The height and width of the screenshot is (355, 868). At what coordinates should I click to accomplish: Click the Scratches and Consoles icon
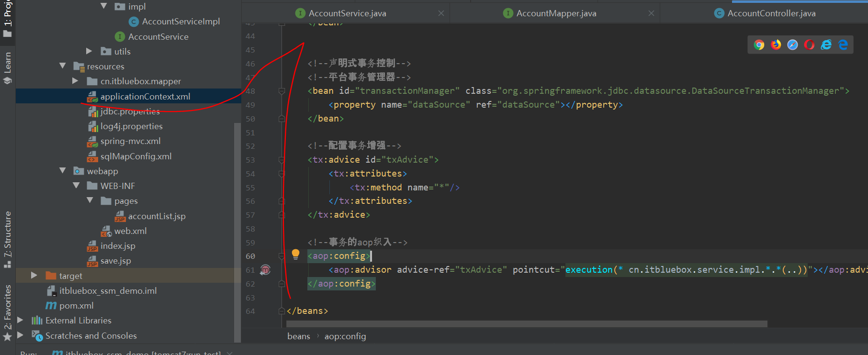[x=37, y=335]
